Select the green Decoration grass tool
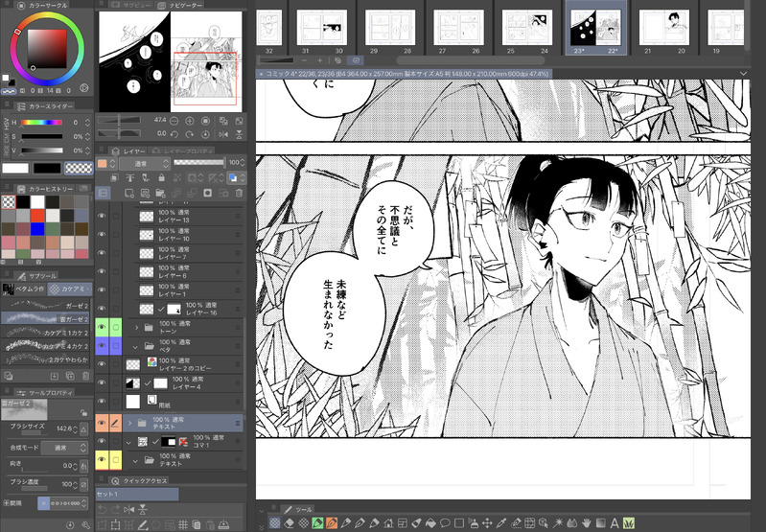Image resolution: width=766 pixels, height=532 pixels. pos(629,523)
